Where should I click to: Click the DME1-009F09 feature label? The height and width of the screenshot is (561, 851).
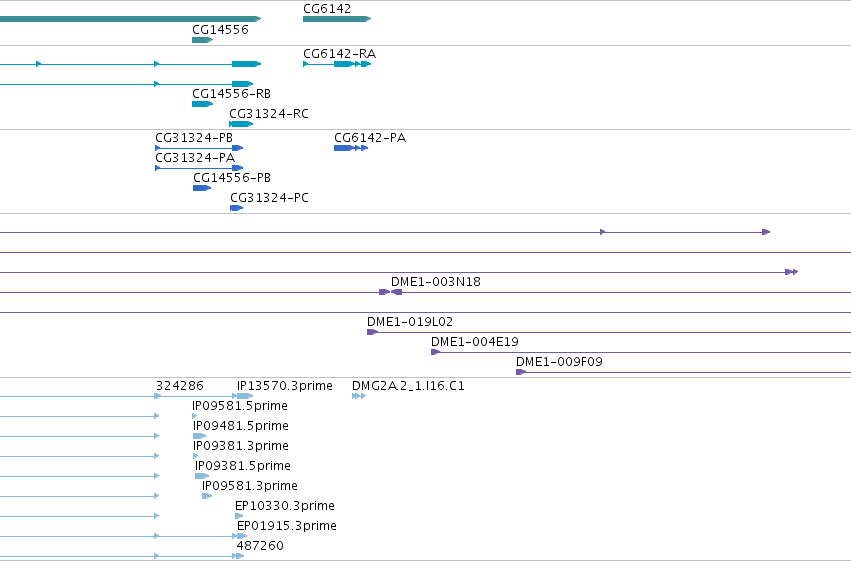tap(559, 361)
